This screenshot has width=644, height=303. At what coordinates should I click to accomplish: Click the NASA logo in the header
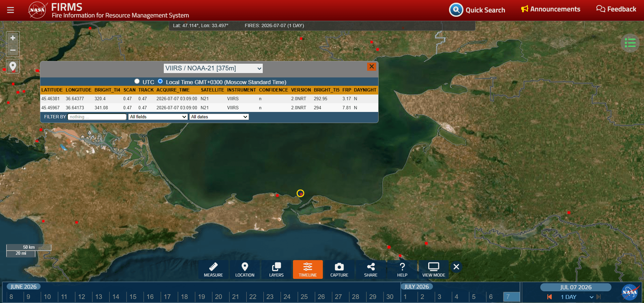coord(38,10)
